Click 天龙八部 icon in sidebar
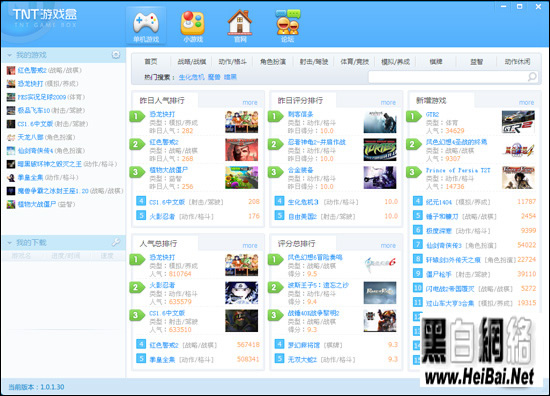This screenshot has width=550, height=396. tap(11, 137)
